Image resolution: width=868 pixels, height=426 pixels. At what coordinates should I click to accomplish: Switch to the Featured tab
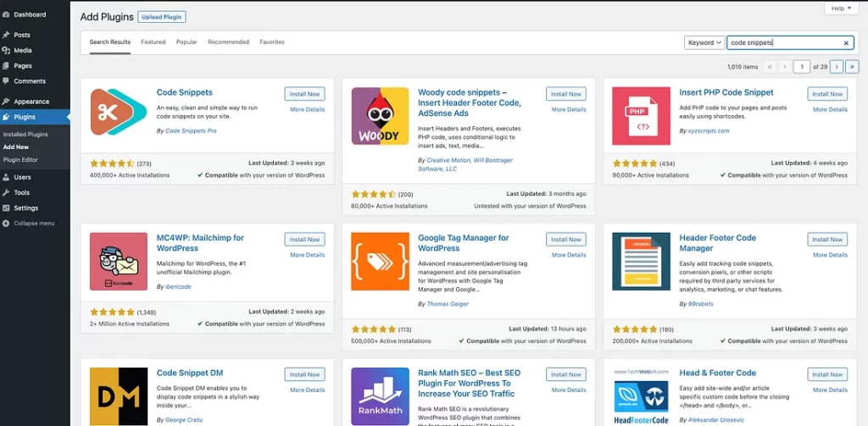click(x=153, y=41)
